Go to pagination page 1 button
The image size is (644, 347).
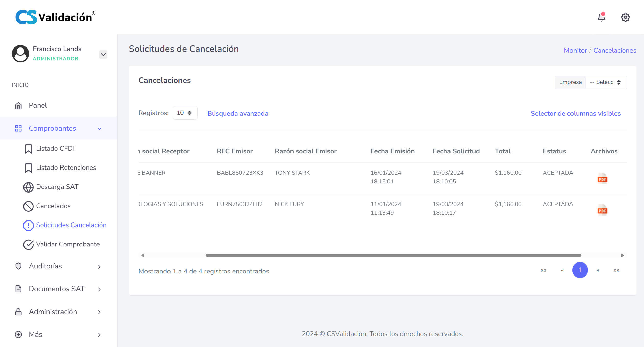pos(580,270)
